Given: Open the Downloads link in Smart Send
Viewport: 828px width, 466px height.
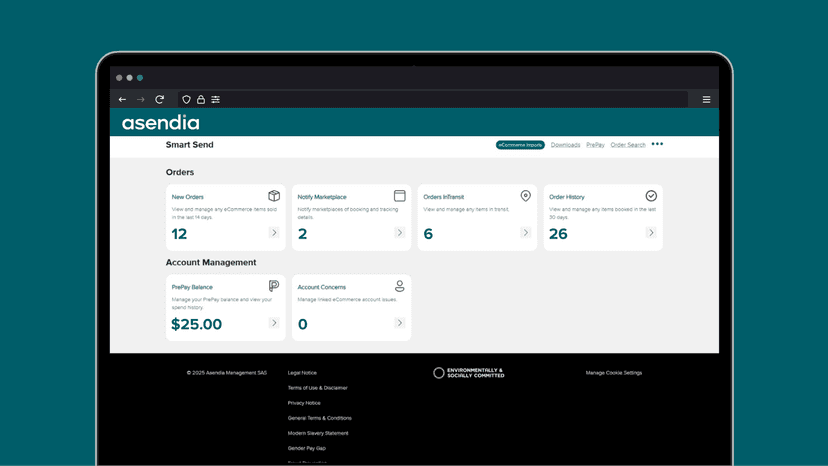Looking at the screenshot, I should click(566, 145).
